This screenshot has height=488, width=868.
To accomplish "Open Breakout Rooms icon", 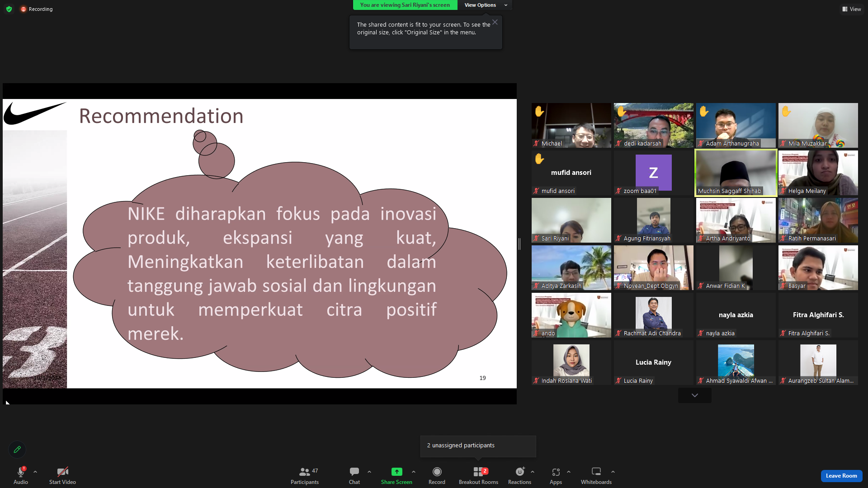I will click(x=478, y=472).
